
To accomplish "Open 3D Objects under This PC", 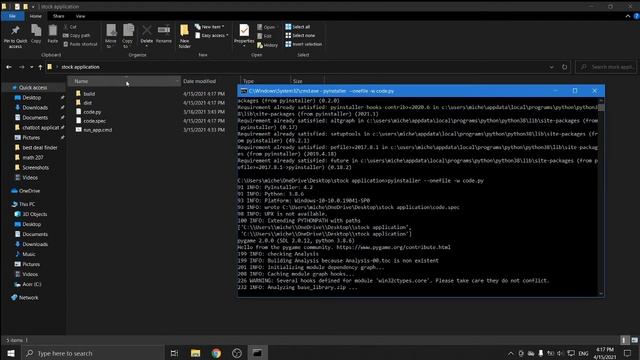I will [34, 214].
